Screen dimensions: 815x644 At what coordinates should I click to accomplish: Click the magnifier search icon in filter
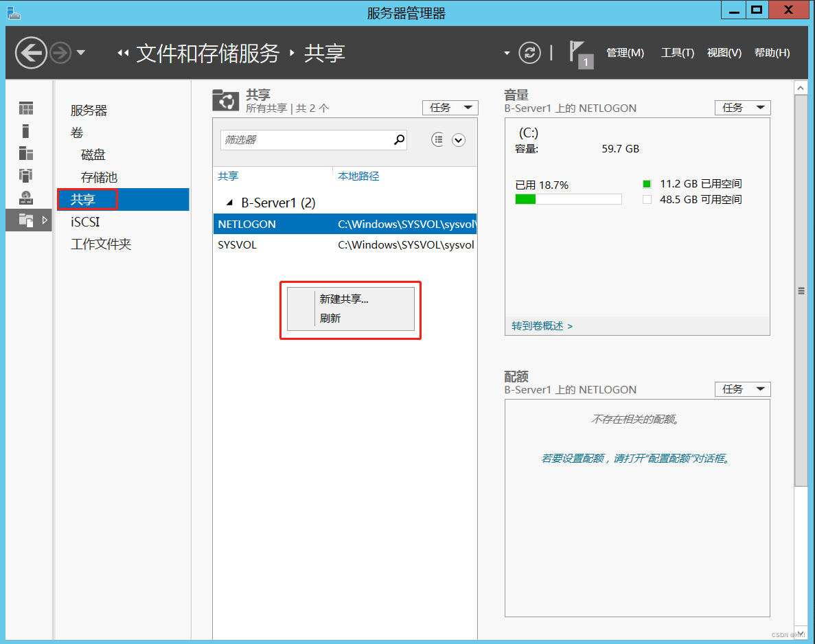click(399, 139)
